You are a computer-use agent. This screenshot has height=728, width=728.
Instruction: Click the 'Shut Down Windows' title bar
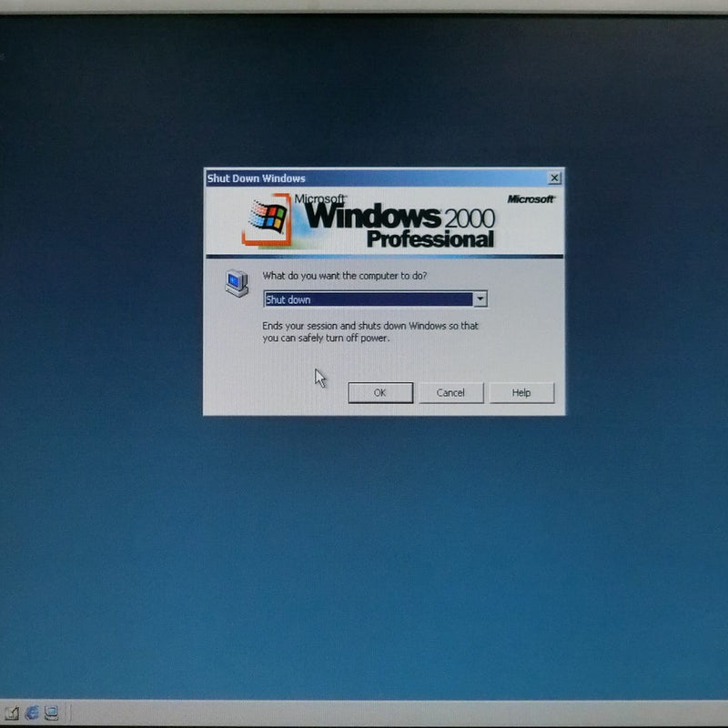364,178
